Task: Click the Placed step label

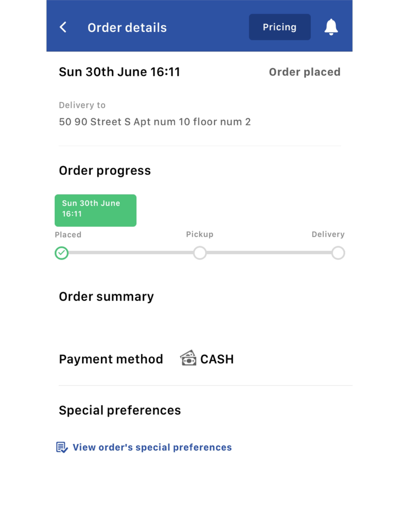Action: [x=68, y=235]
